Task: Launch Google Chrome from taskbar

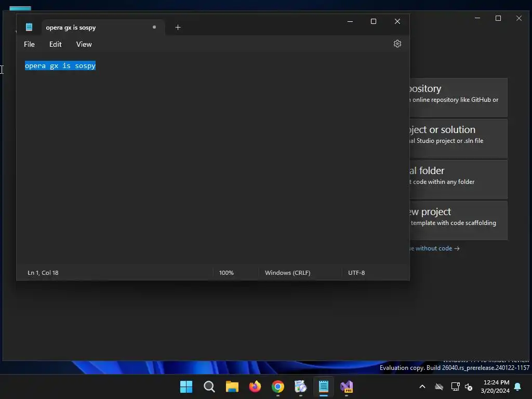Action: 278,387
